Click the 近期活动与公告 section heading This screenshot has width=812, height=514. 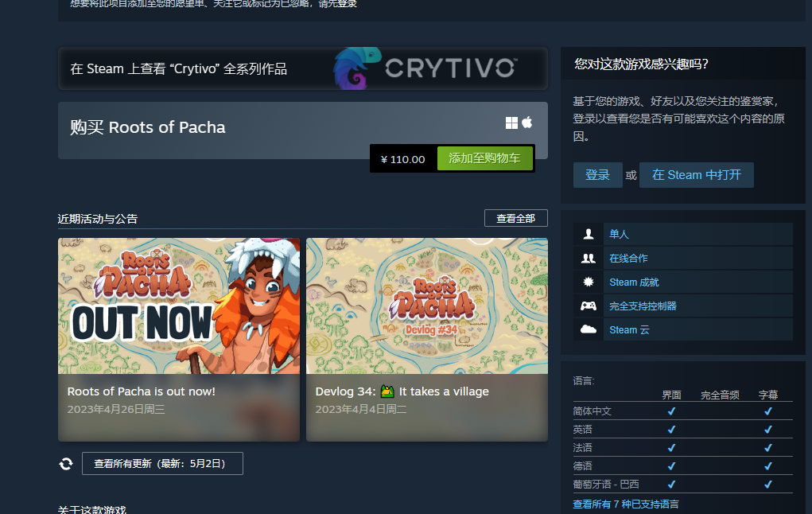pos(97,219)
